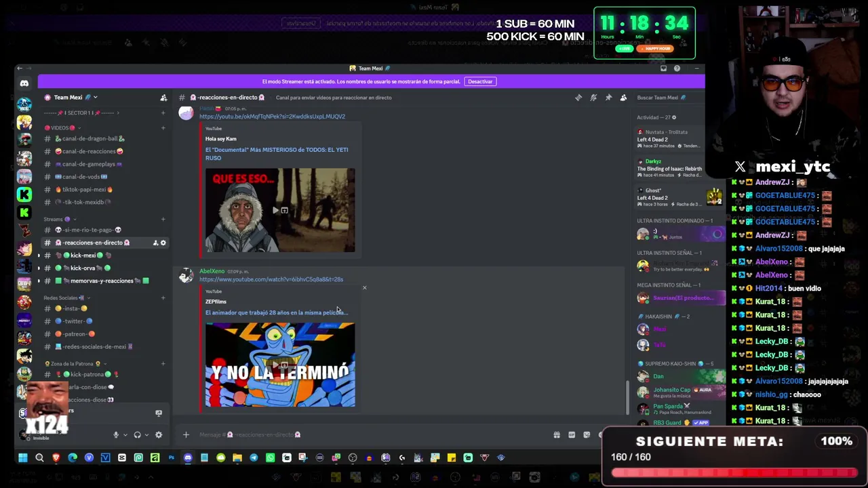Add channel to the Streams category

pyautogui.click(x=163, y=219)
